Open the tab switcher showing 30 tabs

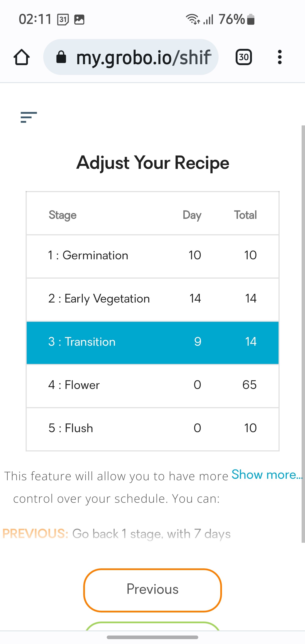click(x=244, y=57)
